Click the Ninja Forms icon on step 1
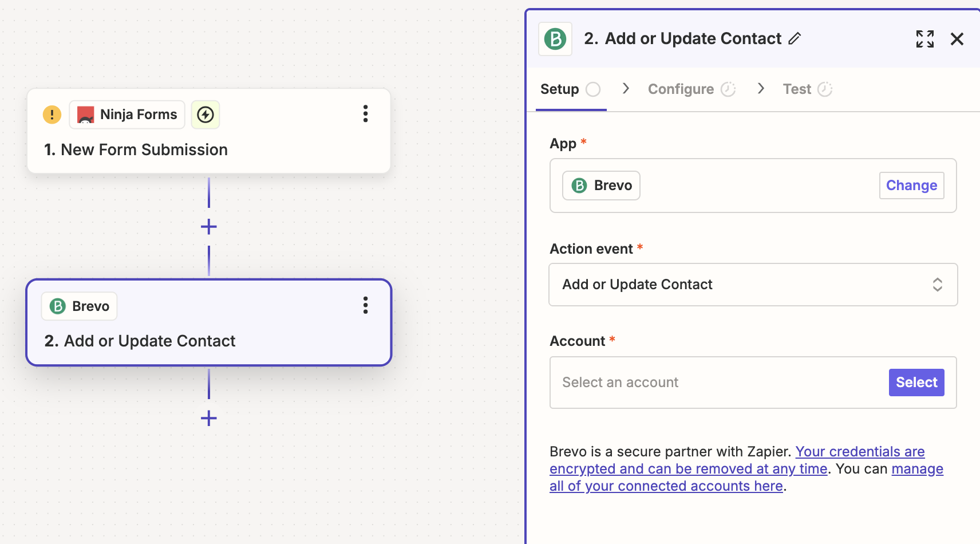Image resolution: width=980 pixels, height=544 pixels. pyautogui.click(x=85, y=114)
